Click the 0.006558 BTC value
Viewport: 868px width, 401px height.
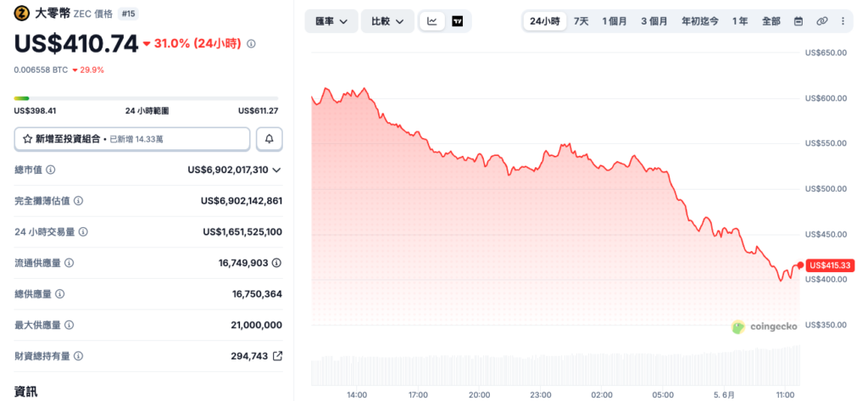coord(41,70)
